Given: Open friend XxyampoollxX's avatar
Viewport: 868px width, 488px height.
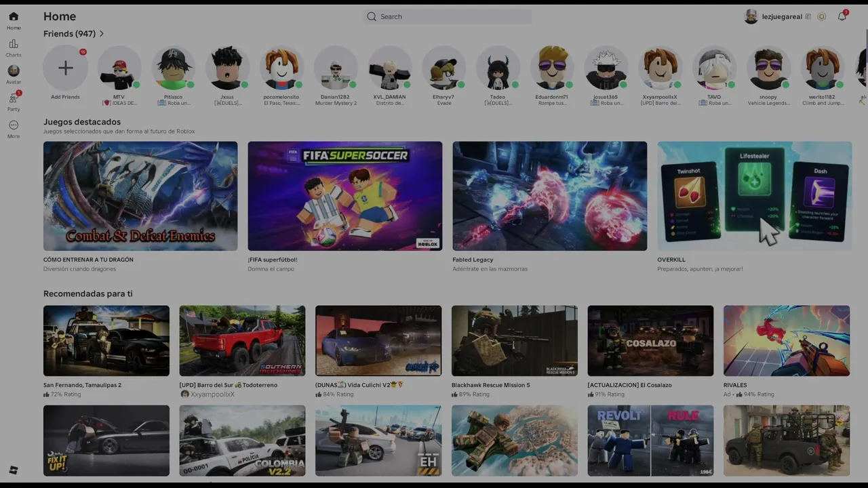Looking at the screenshot, I should click(x=660, y=68).
